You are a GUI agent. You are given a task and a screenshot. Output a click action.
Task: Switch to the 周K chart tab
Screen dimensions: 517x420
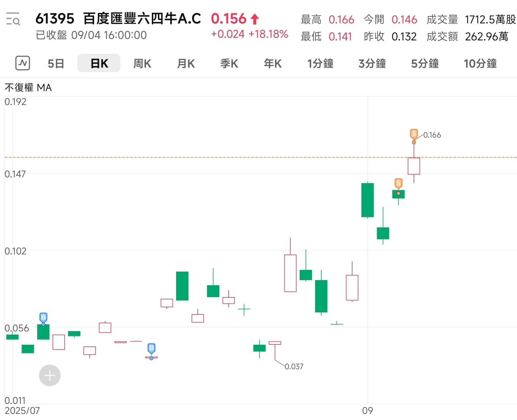point(142,63)
